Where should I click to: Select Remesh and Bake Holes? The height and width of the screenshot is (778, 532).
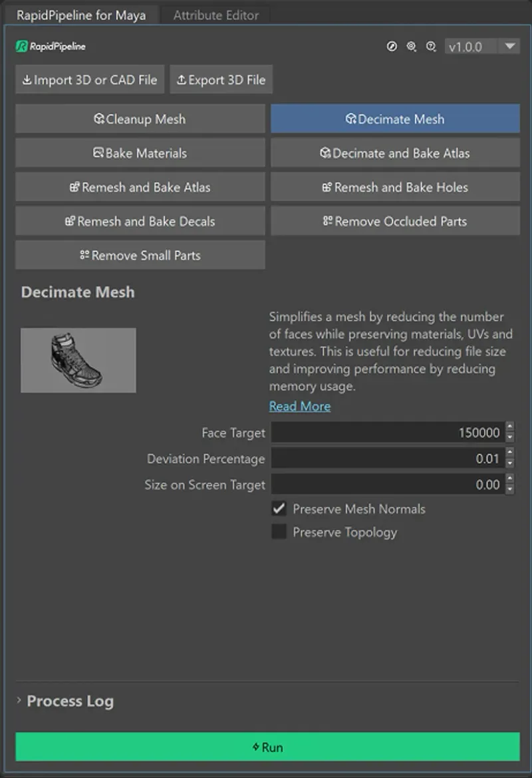coord(395,187)
